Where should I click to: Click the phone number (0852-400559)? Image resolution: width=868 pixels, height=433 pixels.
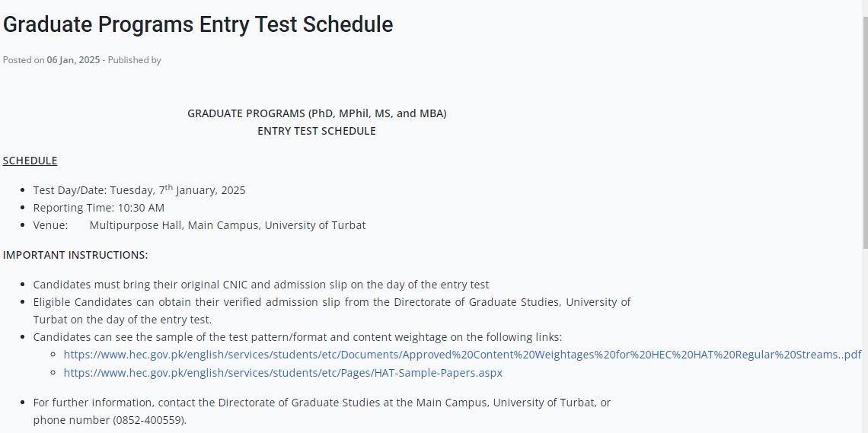(x=150, y=420)
